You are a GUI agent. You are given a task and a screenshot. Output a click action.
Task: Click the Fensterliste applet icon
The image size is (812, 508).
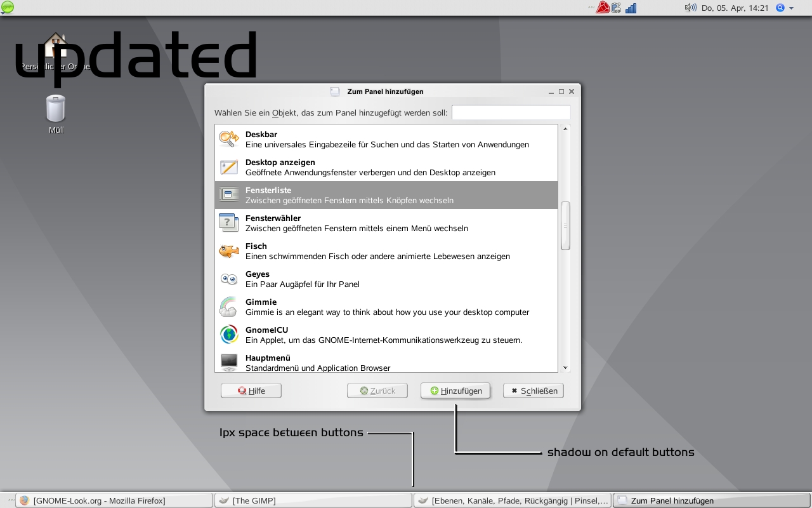pyautogui.click(x=228, y=195)
